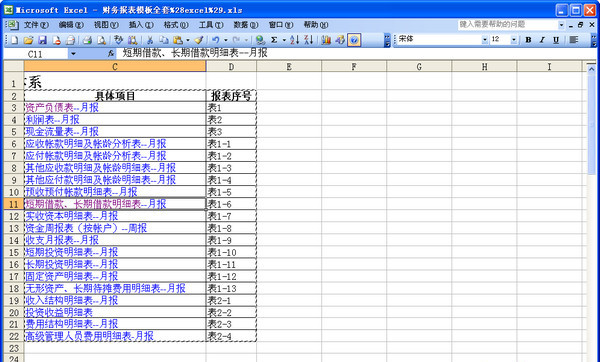
Task: Save the workbook with floppy disk icon
Action: coord(42,40)
